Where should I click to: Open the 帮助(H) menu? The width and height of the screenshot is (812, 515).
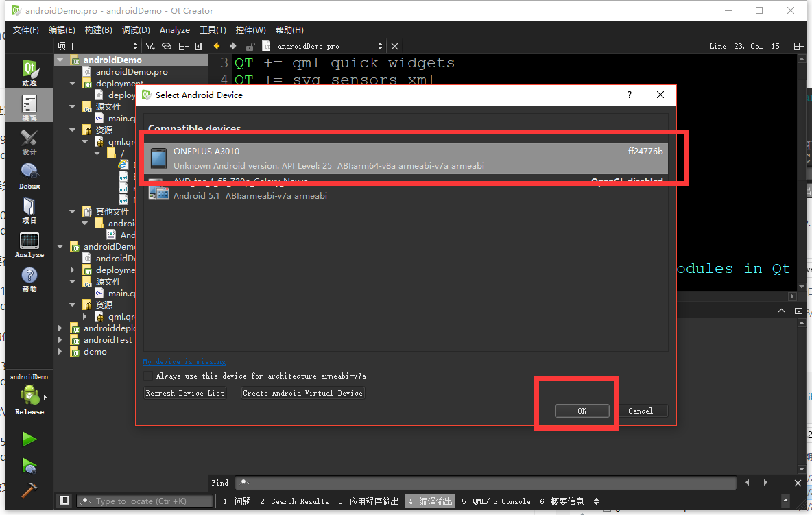(289, 30)
